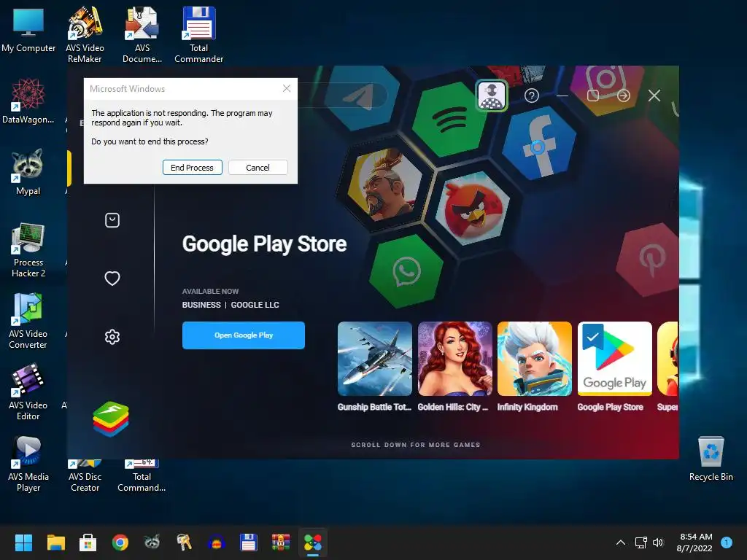Open BlueStacks favorites heart icon
This screenshot has height=560, width=747.
tap(112, 278)
